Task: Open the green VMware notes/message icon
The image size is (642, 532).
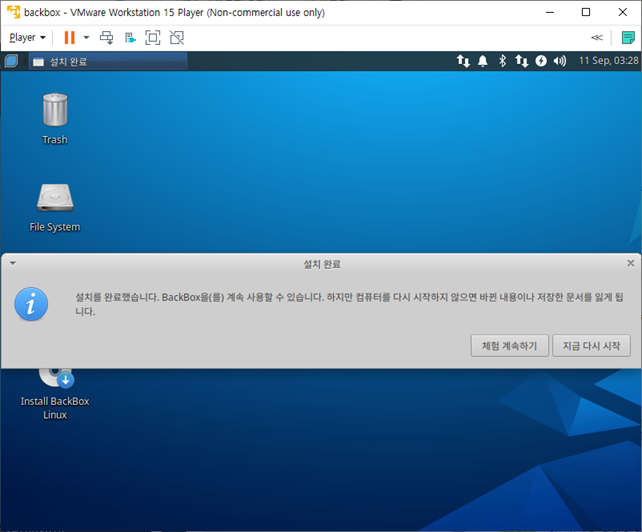Action: (628, 38)
